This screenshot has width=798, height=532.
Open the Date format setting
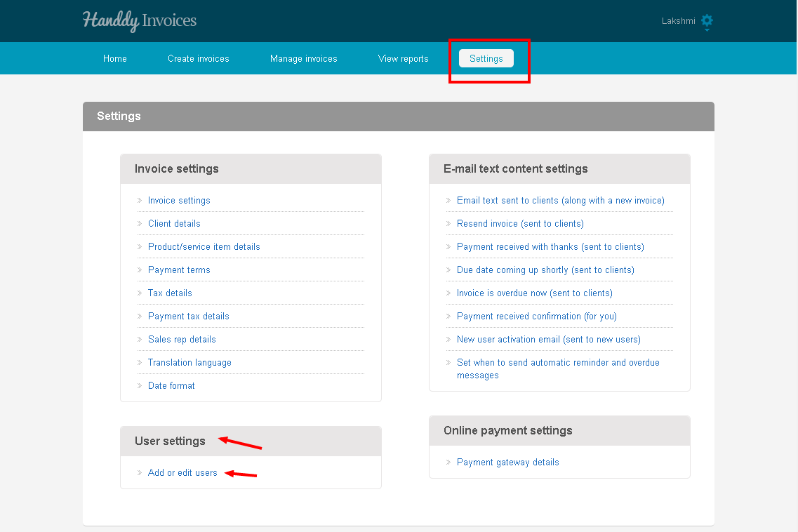(x=171, y=386)
